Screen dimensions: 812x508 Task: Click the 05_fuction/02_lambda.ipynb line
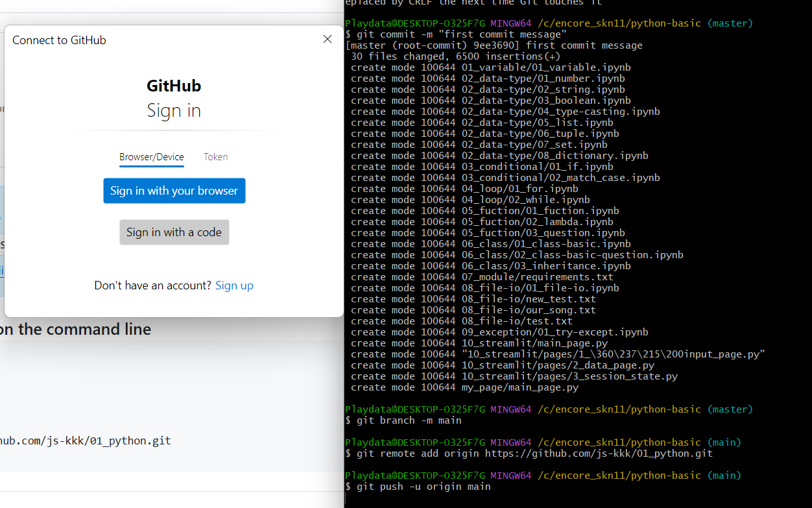click(483, 222)
